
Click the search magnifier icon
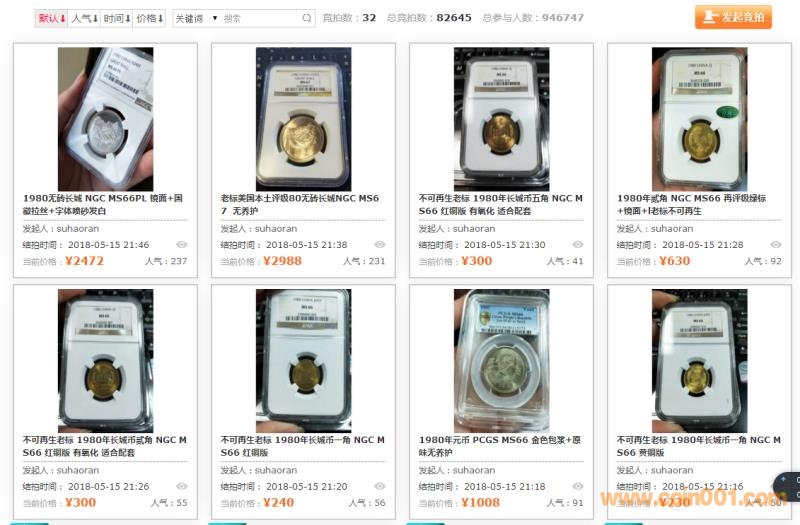coord(307,18)
